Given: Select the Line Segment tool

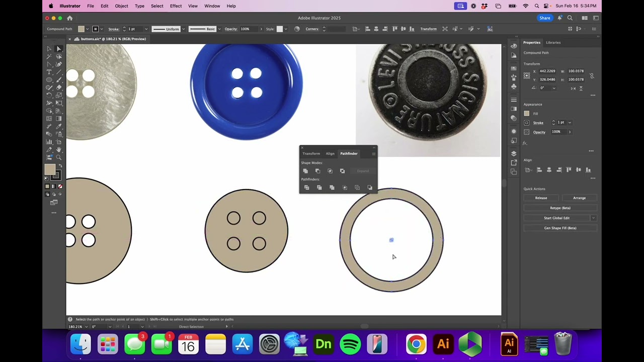Looking at the screenshot, I should pos(59,72).
